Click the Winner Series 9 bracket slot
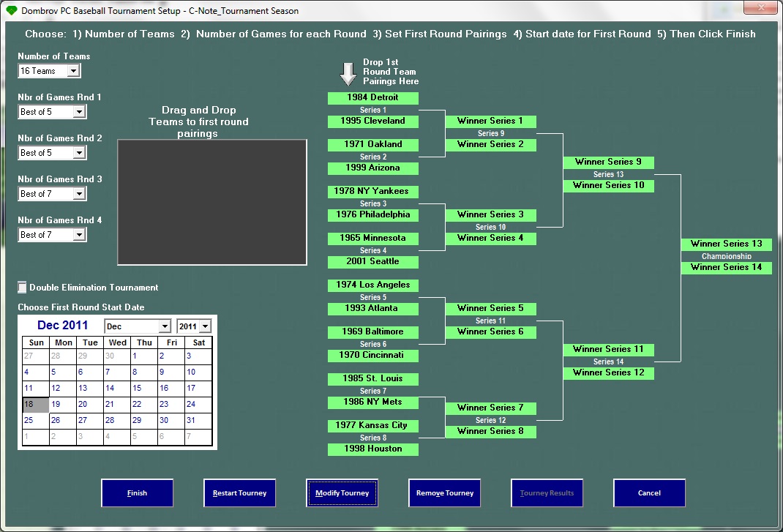The height and width of the screenshot is (532, 783). pos(608,162)
